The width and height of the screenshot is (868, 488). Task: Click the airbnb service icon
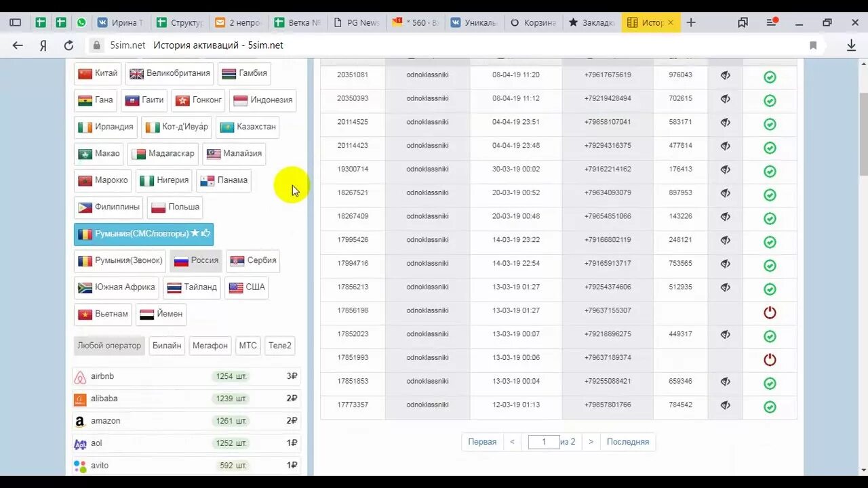tap(80, 377)
